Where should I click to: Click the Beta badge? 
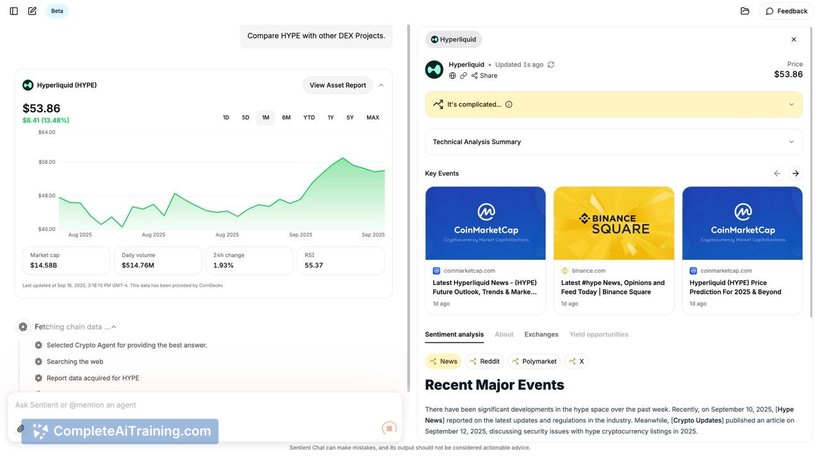(57, 11)
